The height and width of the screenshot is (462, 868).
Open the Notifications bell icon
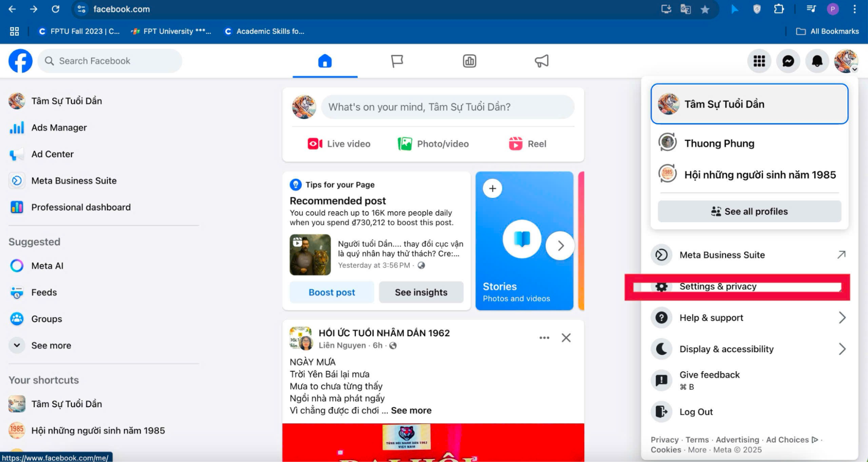817,61
